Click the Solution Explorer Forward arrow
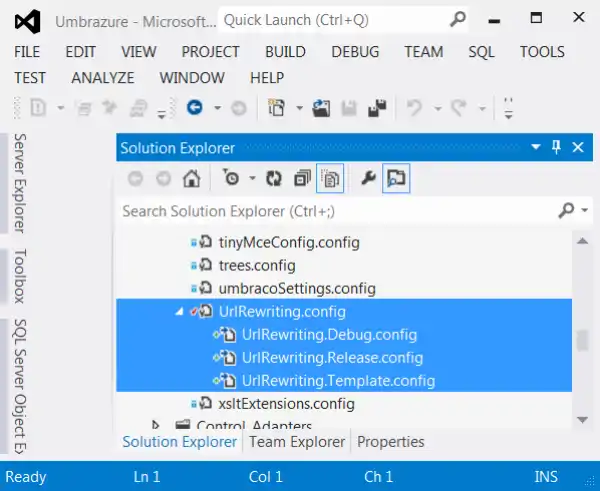600x491 pixels. click(163, 178)
